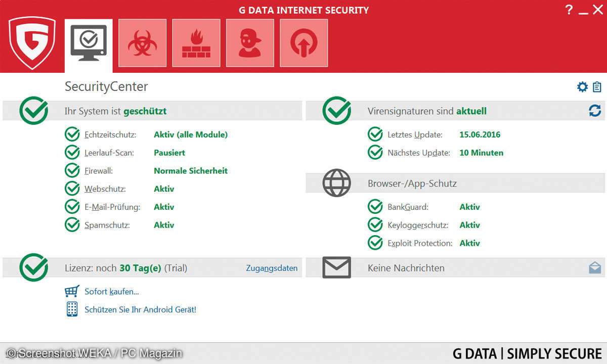Click the BankGuard checkmark icon
Viewport: 607px width, 364px height.
tap(375, 207)
